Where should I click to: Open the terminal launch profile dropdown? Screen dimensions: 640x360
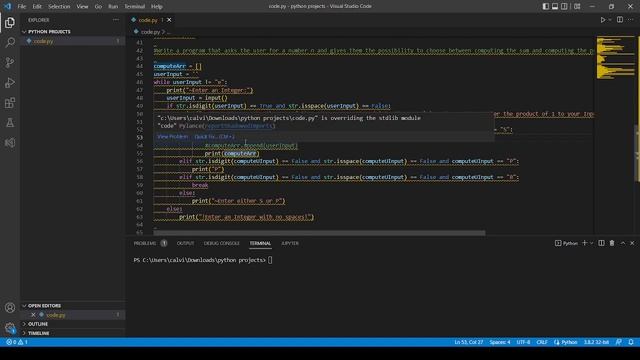[x=591, y=243]
